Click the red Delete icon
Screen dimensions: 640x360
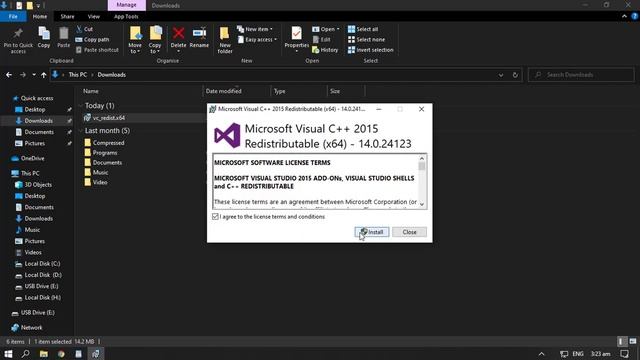(178, 33)
